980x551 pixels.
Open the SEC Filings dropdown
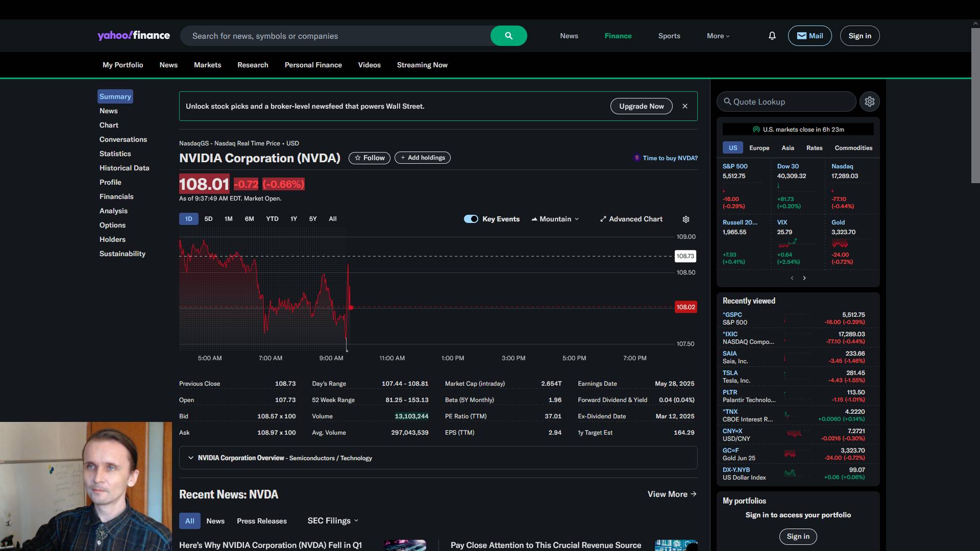click(x=333, y=521)
